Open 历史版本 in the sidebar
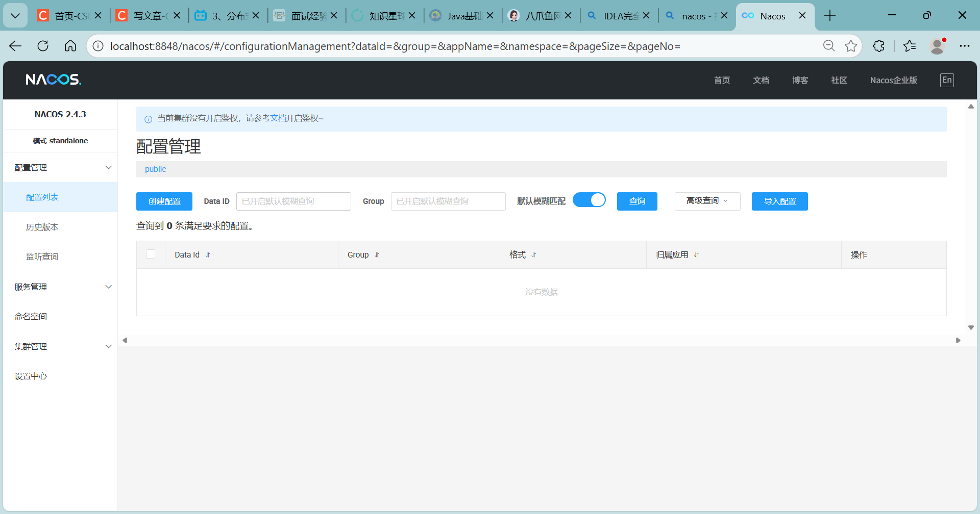Viewport: 980px width, 514px height. tap(42, 227)
